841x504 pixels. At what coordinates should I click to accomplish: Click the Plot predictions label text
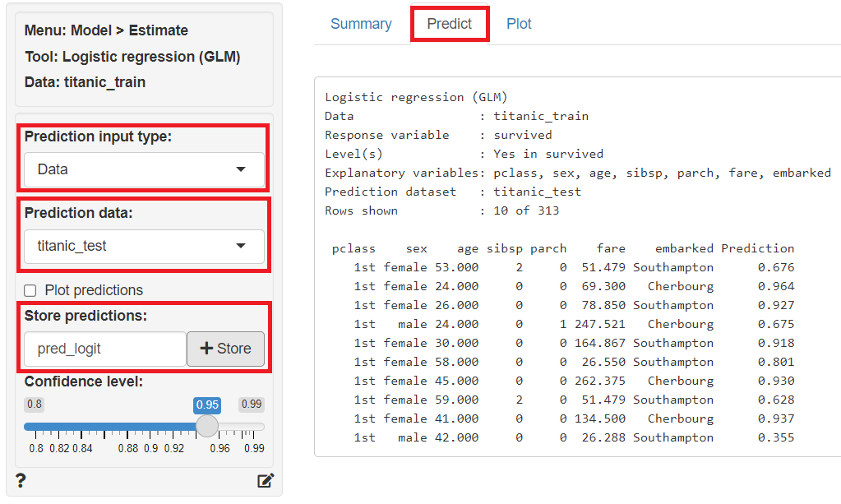point(94,290)
